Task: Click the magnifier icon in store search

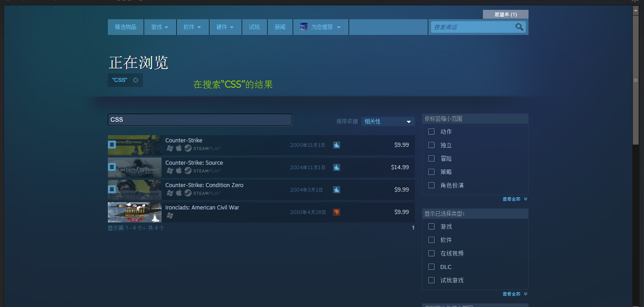Action: pos(519,27)
